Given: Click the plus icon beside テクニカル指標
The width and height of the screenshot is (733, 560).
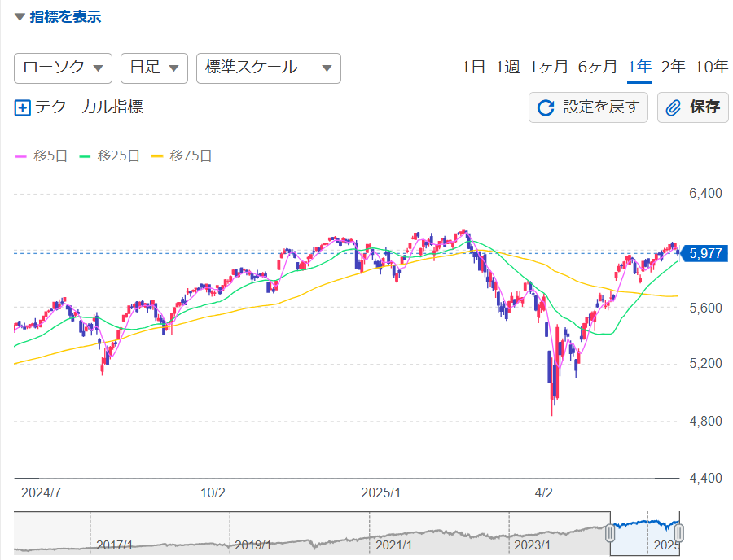Looking at the screenshot, I should pyautogui.click(x=23, y=108).
